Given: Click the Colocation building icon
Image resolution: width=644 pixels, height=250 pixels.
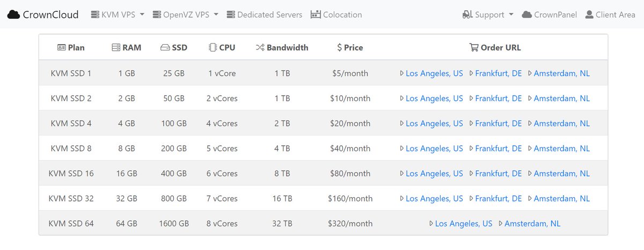Looking at the screenshot, I should point(316,15).
